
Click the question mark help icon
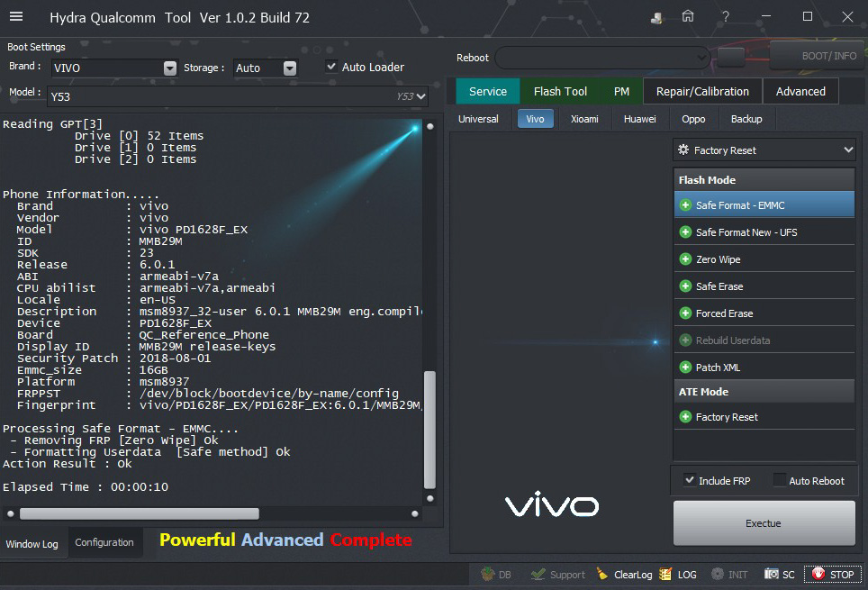click(x=726, y=17)
